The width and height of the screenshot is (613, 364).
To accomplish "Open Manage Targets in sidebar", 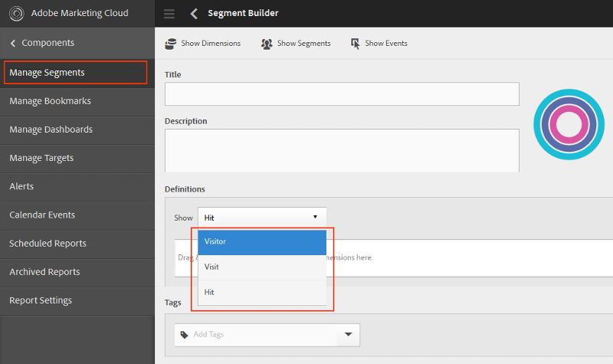I will (x=77, y=158).
